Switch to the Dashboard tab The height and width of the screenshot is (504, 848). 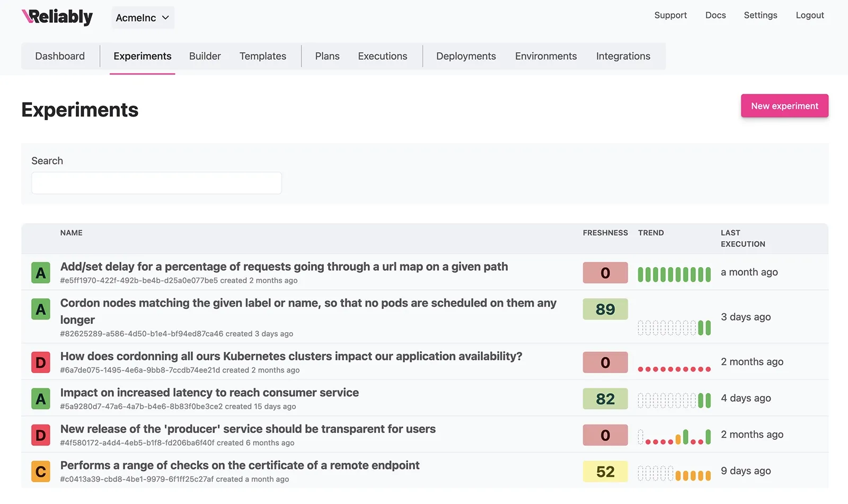[60, 56]
